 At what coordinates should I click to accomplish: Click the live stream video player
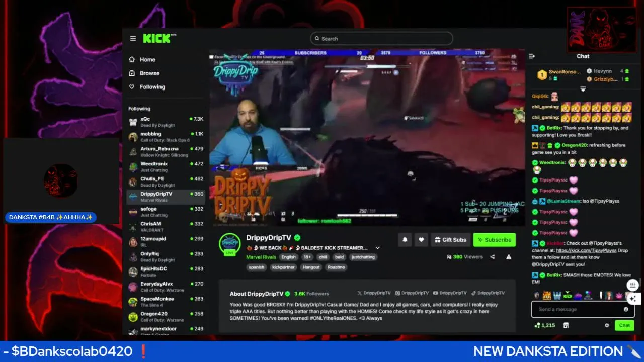[x=367, y=137]
